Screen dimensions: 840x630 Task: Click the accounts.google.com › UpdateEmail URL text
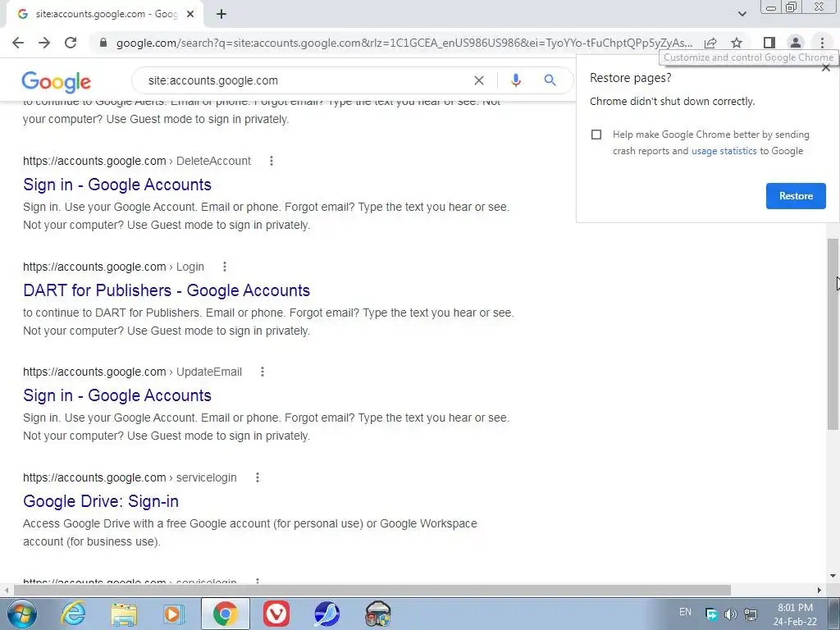click(x=132, y=372)
